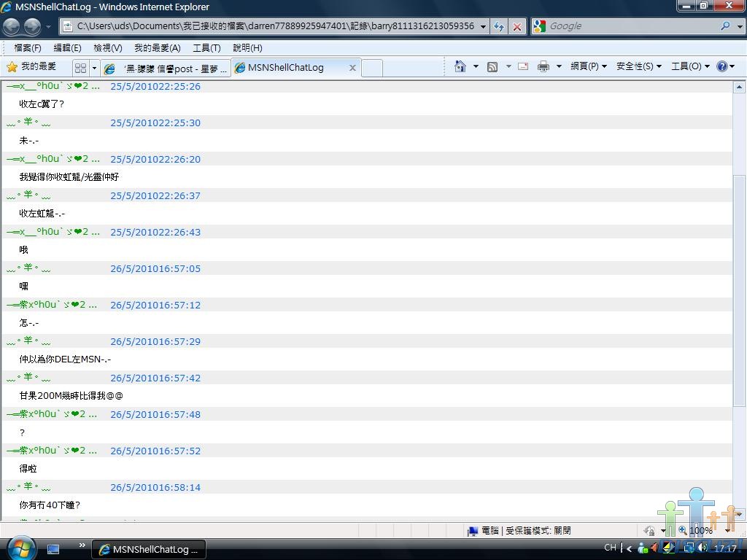
Task: Click message 仲以為你DEL左MSN-.-
Action: point(65,359)
